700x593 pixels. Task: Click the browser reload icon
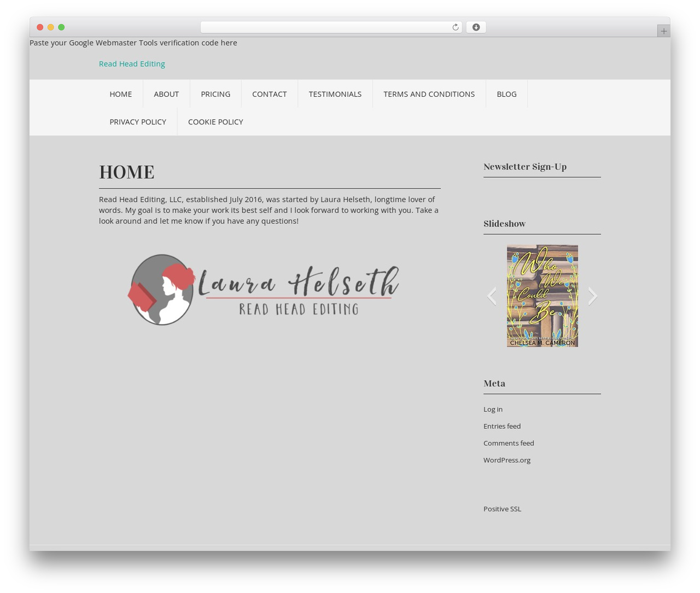[x=455, y=27]
